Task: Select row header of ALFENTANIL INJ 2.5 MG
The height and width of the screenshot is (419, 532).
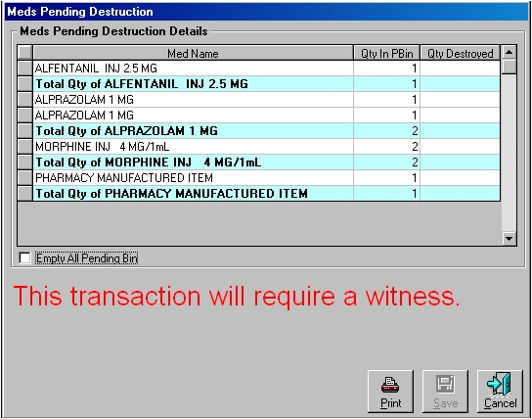Action: (24, 69)
